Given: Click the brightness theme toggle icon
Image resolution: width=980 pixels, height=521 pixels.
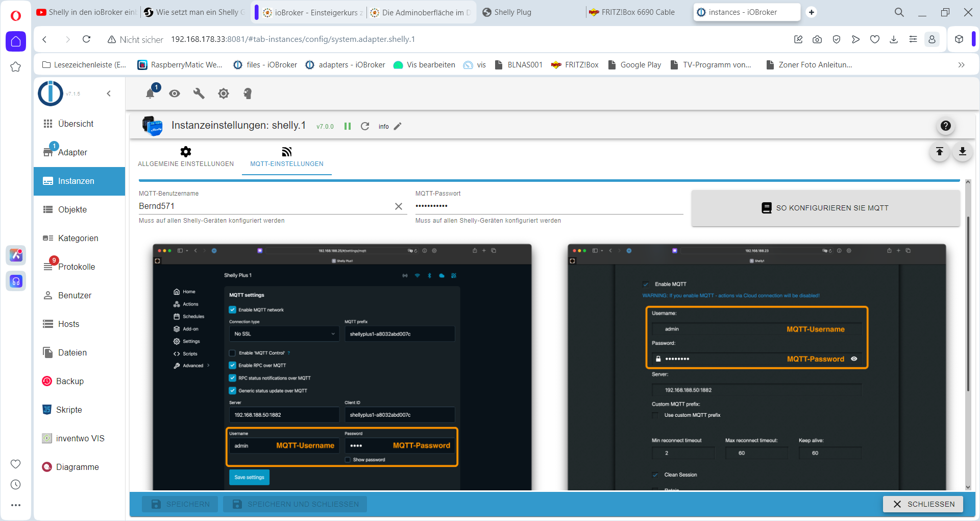Looking at the screenshot, I should [x=224, y=93].
